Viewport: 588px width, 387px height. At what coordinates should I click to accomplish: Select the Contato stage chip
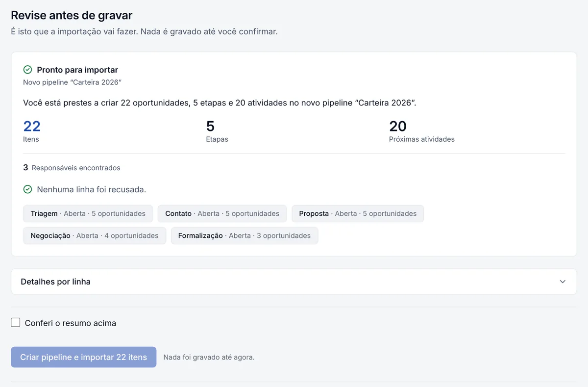[222, 214]
